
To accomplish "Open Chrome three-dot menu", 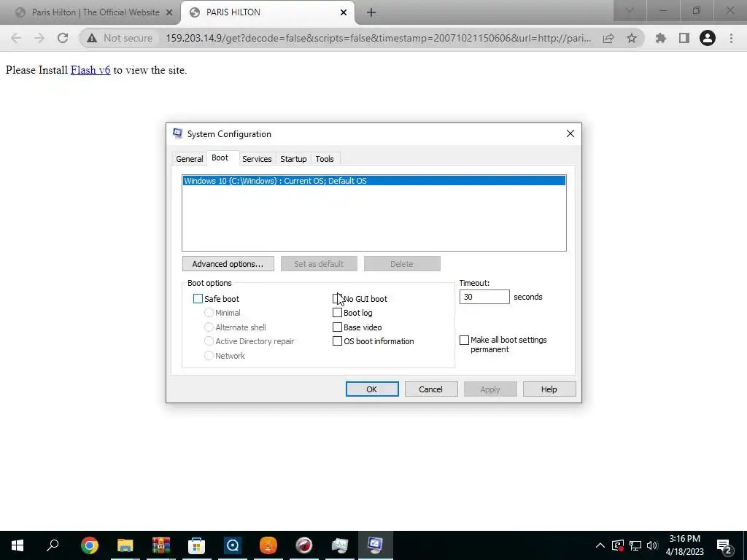I will tap(731, 38).
